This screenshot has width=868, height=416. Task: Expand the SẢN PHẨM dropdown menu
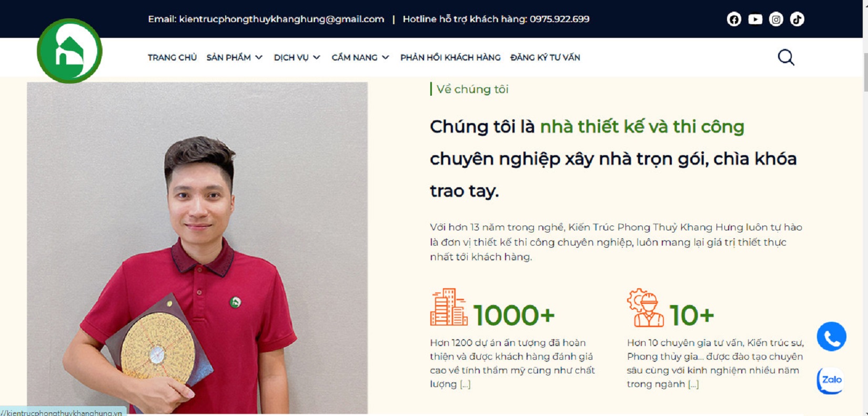click(x=234, y=57)
